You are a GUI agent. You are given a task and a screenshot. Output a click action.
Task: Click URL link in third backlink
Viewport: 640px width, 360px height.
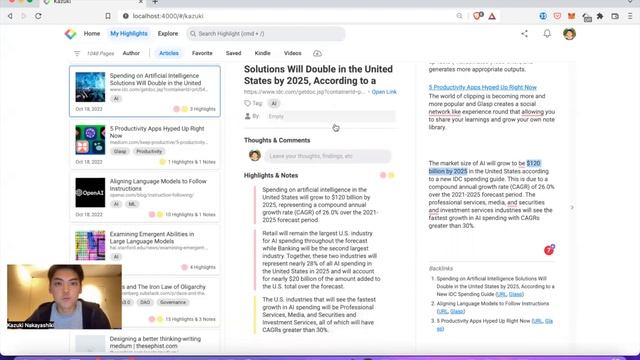tap(537, 321)
